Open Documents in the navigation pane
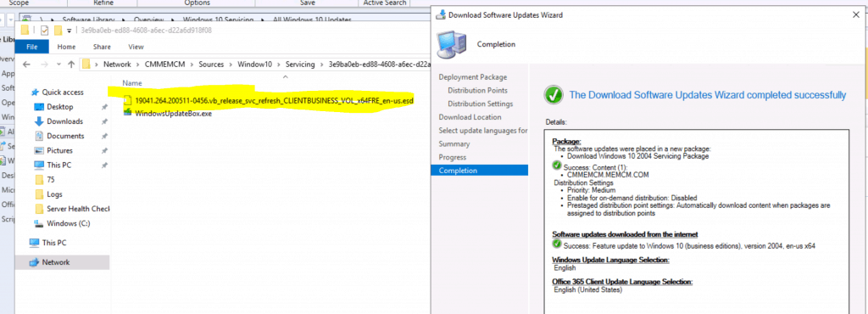 click(65, 136)
